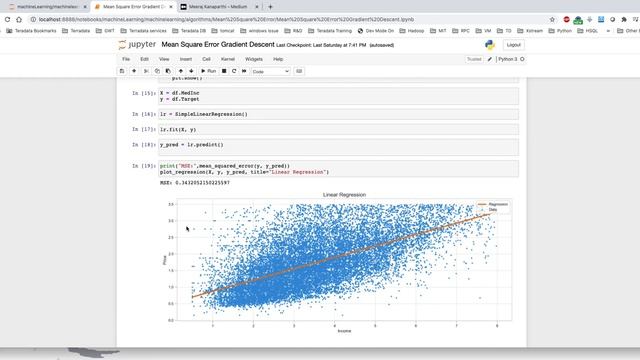Click the save and checkpoint icon
The image size is (640, 360).
(x=122, y=71)
